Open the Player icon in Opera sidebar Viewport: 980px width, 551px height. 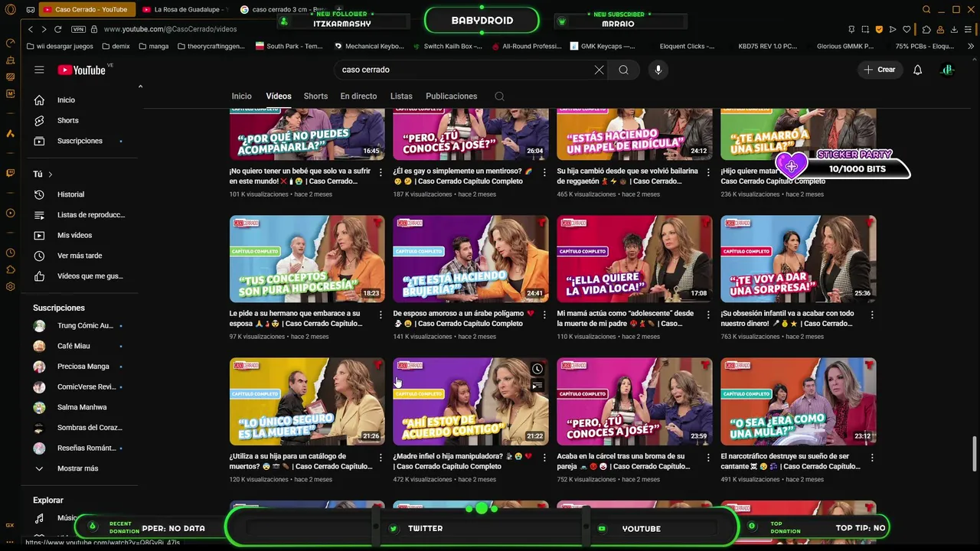click(10, 214)
